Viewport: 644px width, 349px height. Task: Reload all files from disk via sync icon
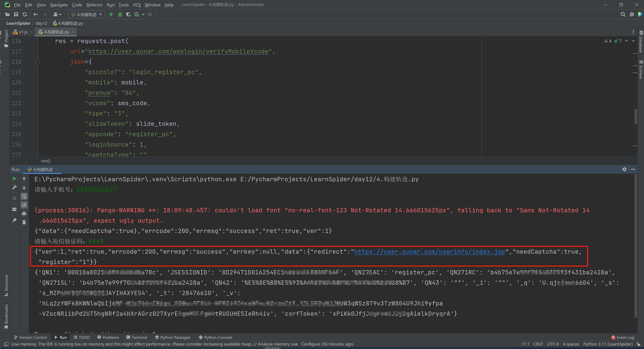pyautogui.click(x=25, y=15)
